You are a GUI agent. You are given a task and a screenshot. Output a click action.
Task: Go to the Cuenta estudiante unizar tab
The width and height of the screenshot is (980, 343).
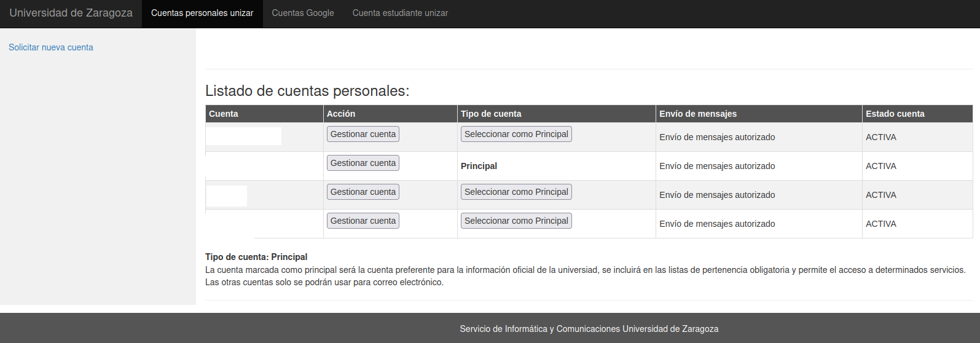pos(400,13)
